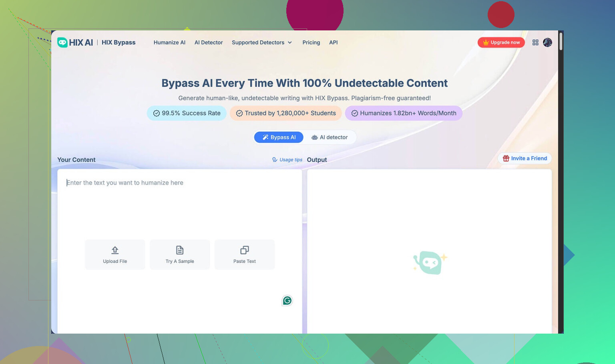Click the page vertical scrollbar
This screenshot has height=364, width=615.
click(561, 42)
